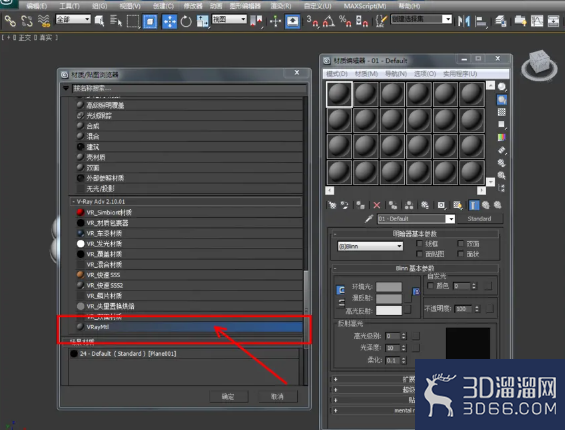The image size is (565, 430).
Task: Open the 实用程序(U) menu in Material Editor
Action: click(x=460, y=74)
